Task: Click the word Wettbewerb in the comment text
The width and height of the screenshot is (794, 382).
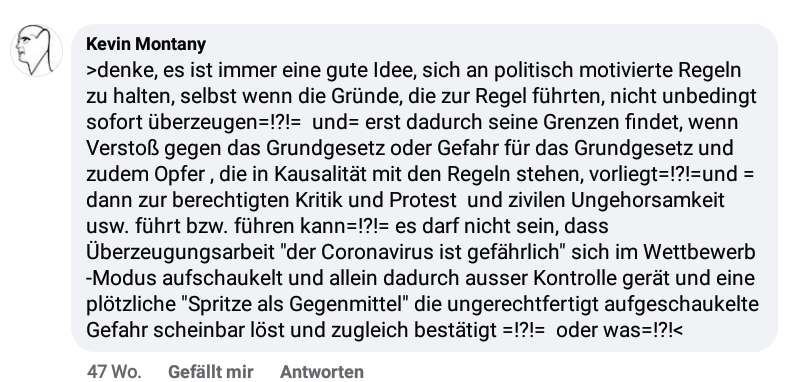Action: coord(699,252)
